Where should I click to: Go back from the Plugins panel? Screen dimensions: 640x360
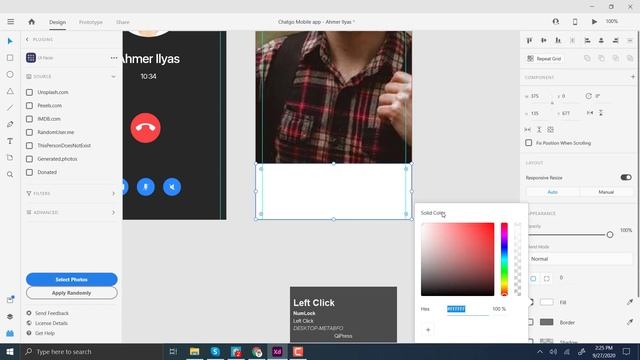click(27, 40)
